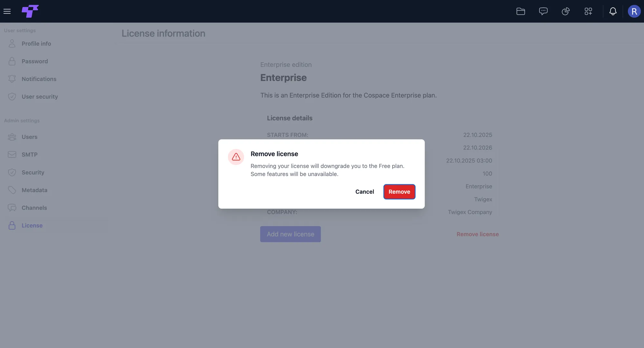Open the apps grid plus icon
Image resolution: width=644 pixels, height=348 pixels.
click(x=588, y=11)
